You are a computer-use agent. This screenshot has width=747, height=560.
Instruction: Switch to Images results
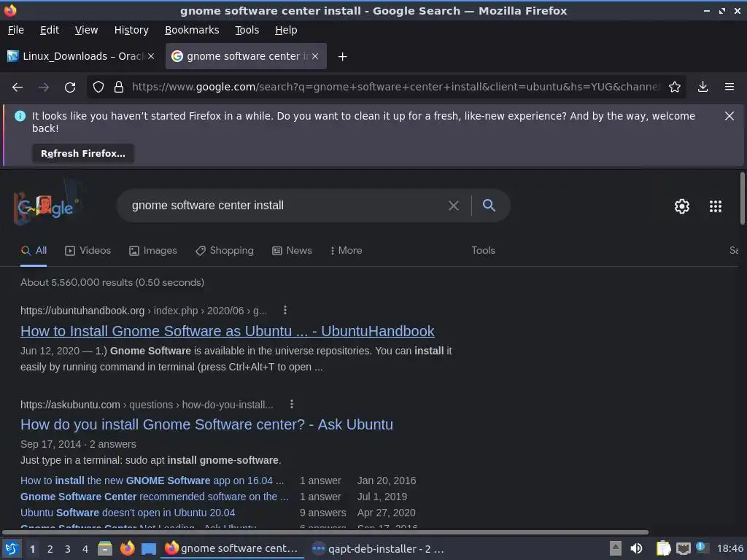[x=153, y=251]
